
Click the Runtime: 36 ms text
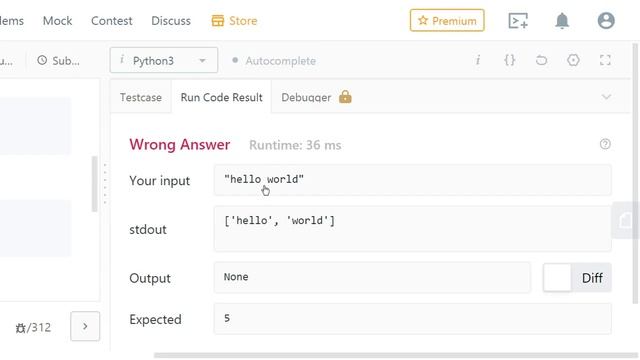pos(295,145)
